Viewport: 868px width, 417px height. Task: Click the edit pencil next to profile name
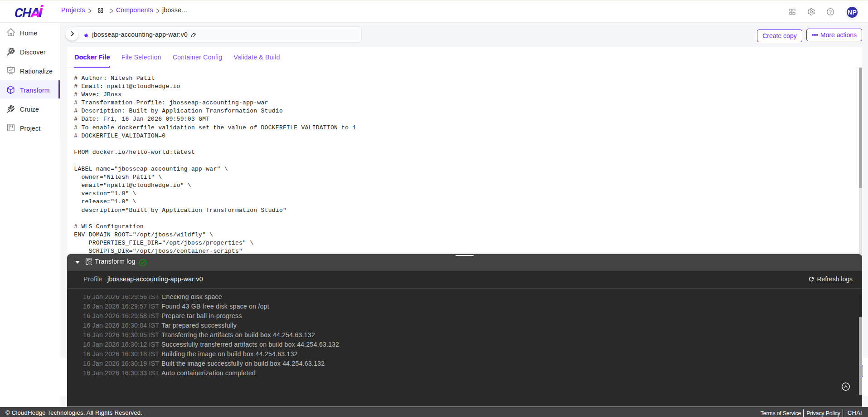click(x=194, y=35)
